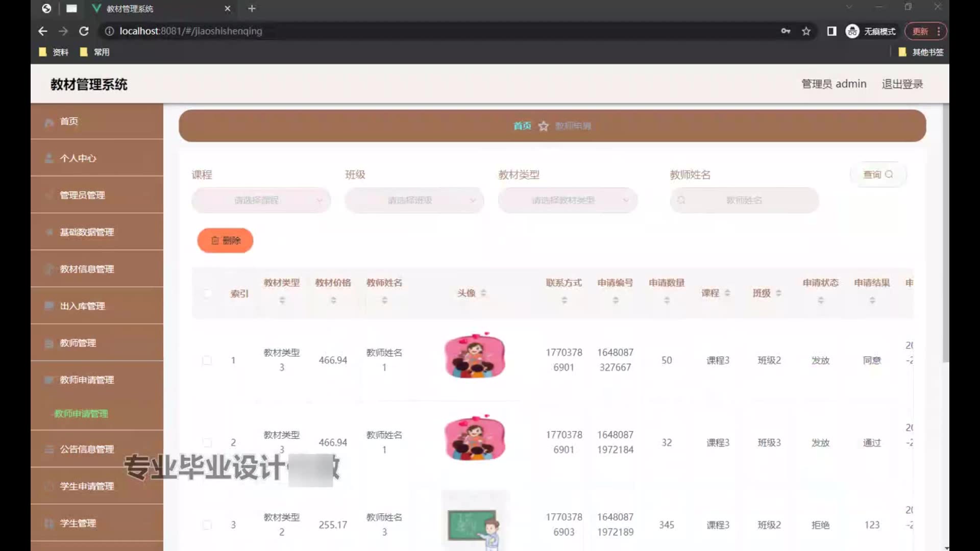The image size is (980, 551).
Task: Toggle browser side panel icon
Action: (x=831, y=31)
